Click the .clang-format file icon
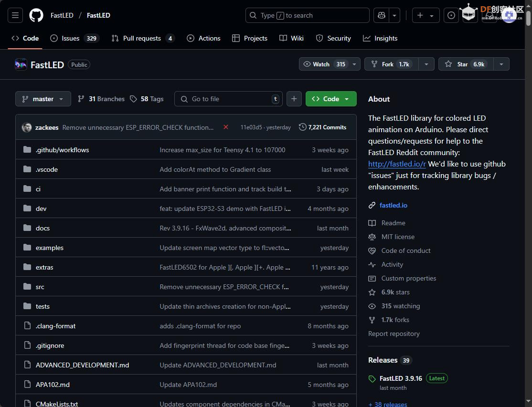This screenshot has width=532, height=407. [x=27, y=326]
